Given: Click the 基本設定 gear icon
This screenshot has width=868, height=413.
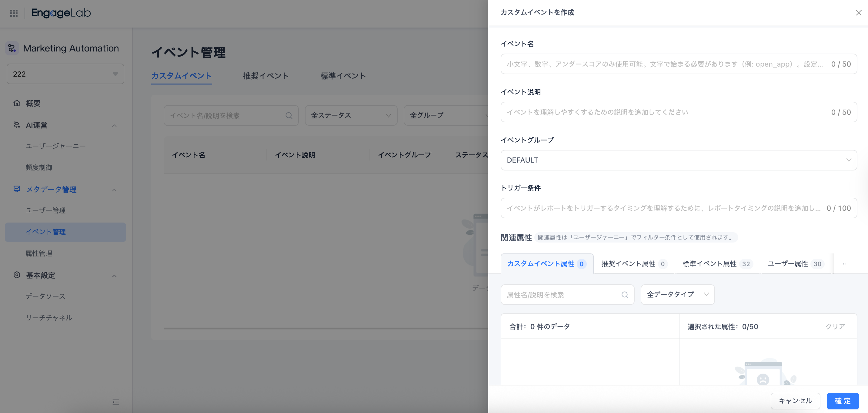Looking at the screenshot, I should click(x=17, y=275).
